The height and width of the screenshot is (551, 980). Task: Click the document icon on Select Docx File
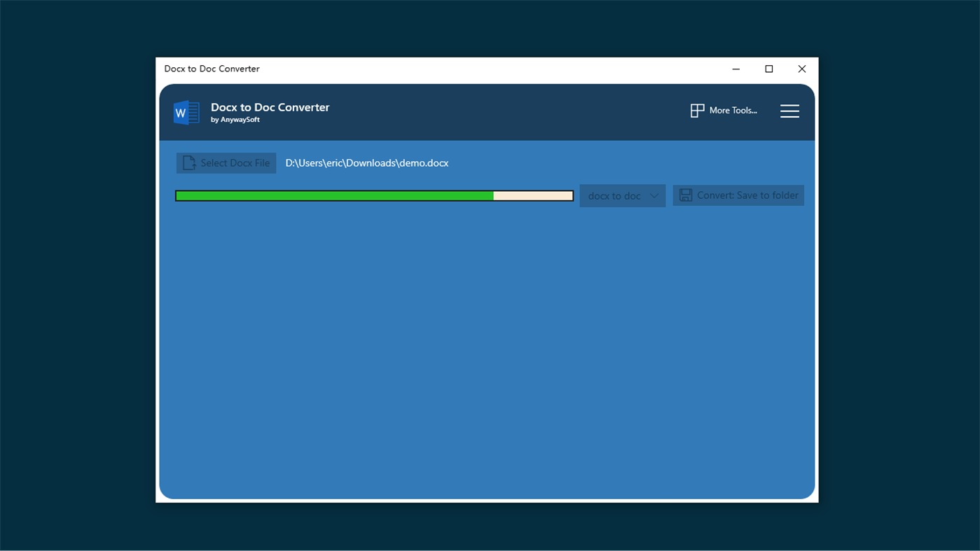pyautogui.click(x=188, y=162)
